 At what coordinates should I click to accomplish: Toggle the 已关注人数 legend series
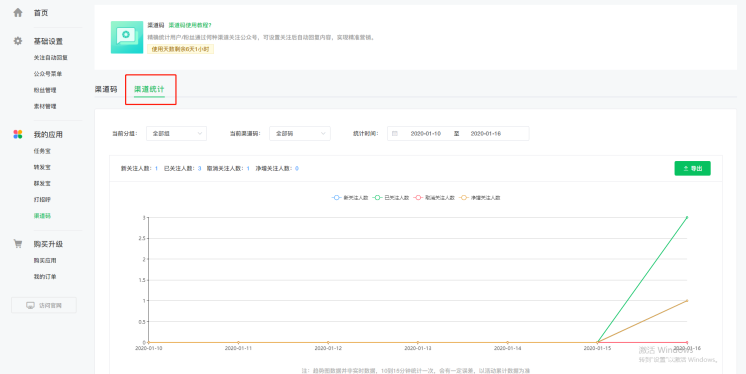coord(391,197)
